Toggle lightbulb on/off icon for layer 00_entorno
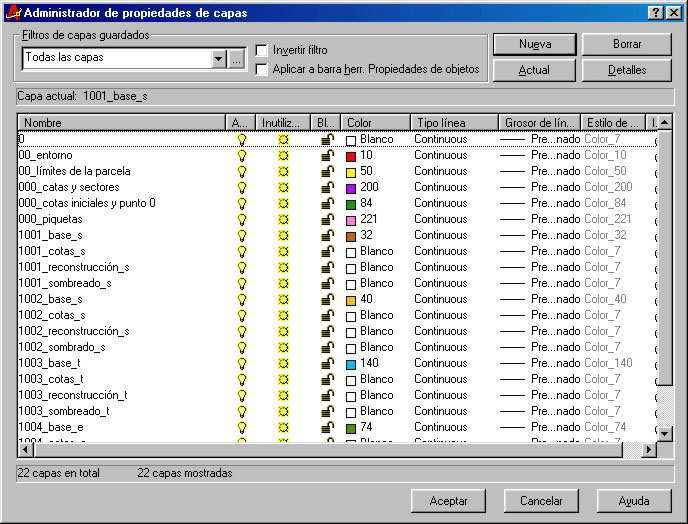 (241, 156)
